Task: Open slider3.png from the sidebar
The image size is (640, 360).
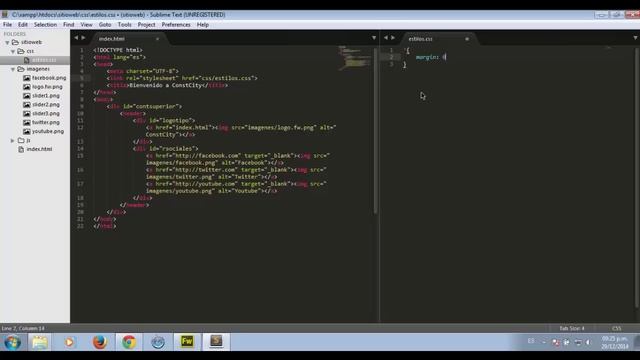Action: [46, 113]
